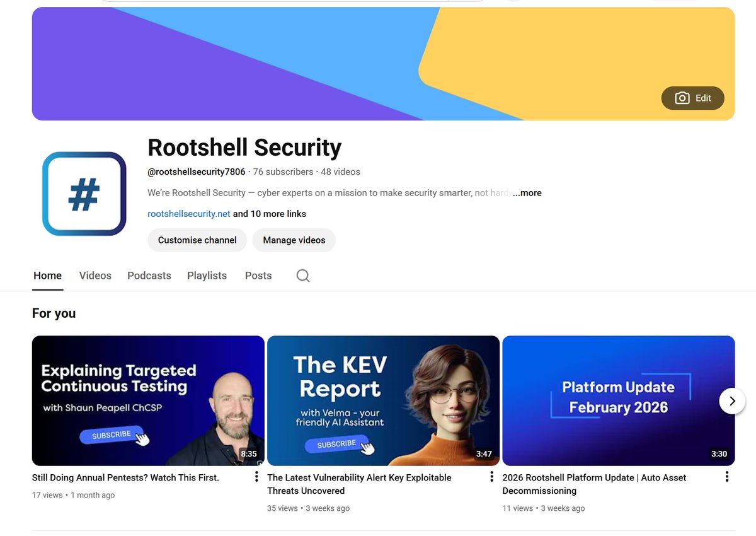Screen dimensions: 756x536
Task: Select the Home tab
Action: (x=48, y=276)
